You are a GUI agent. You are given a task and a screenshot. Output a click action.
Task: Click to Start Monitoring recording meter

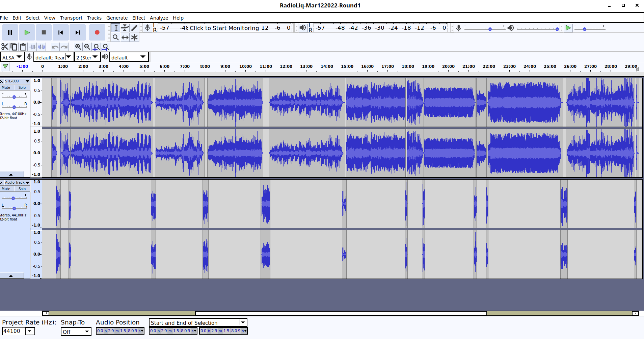(x=224, y=28)
